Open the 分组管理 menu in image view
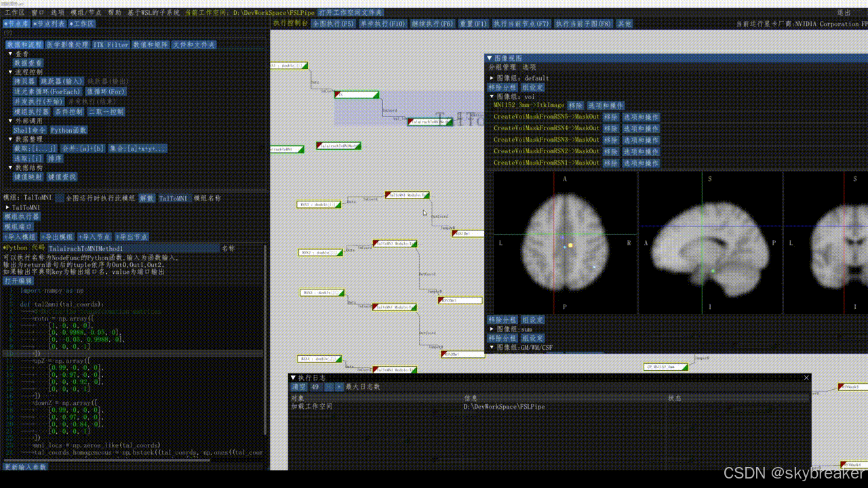 [502, 68]
